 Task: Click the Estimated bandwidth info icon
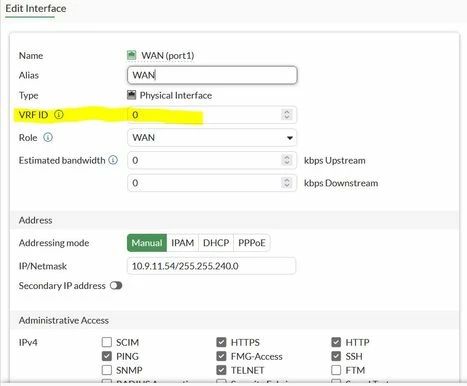113,160
